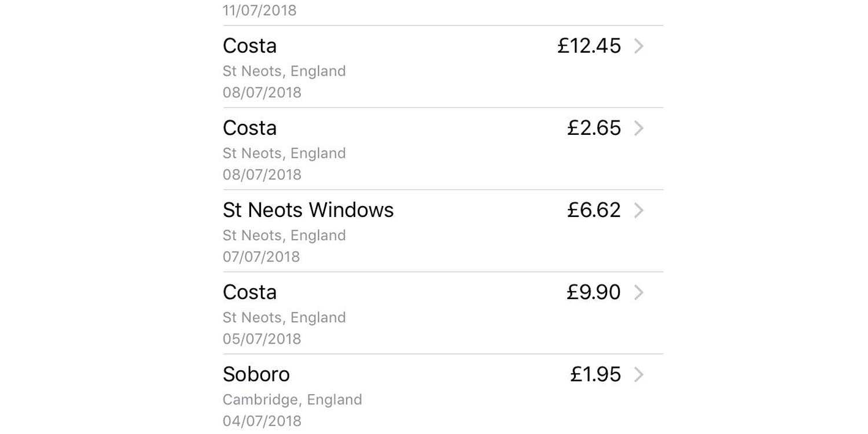This screenshot has width=868, height=434.
Task: Click the Cambridge, England location text
Action: (292, 399)
